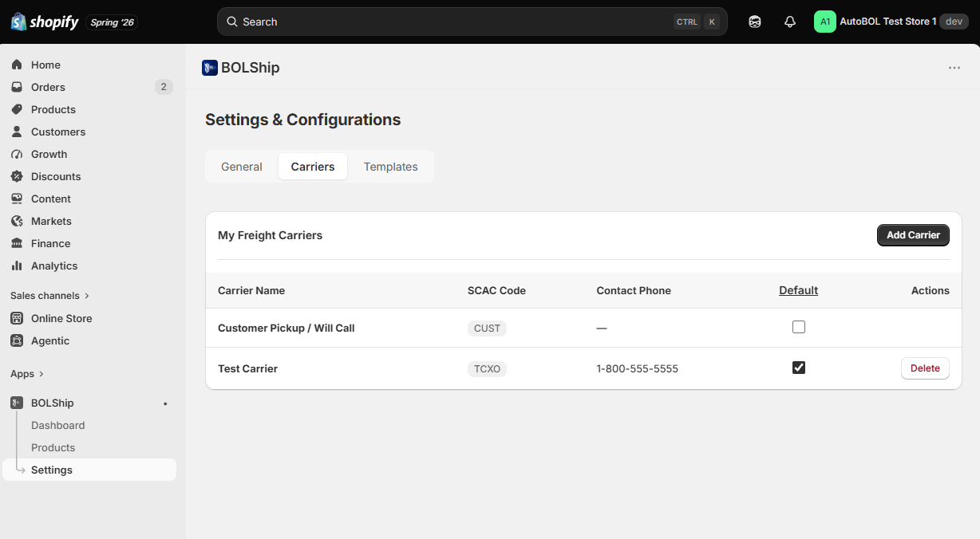Click phone number 1-800-555-5555

click(638, 368)
